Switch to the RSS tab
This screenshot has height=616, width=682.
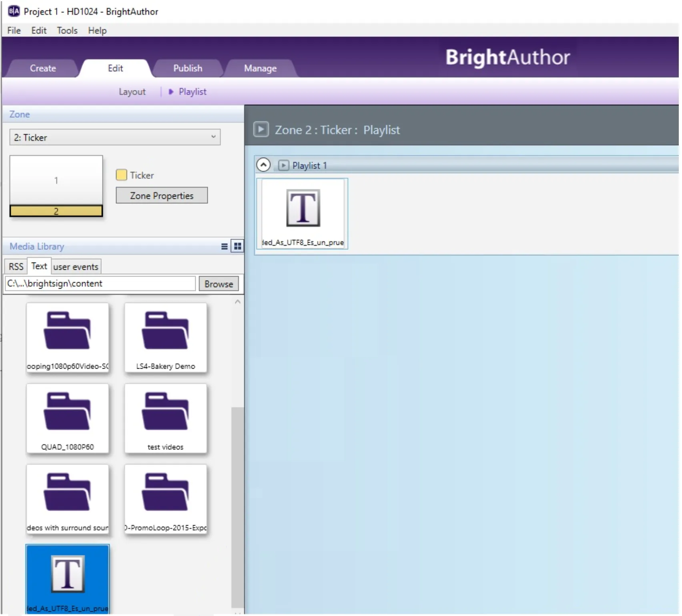tap(16, 267)
